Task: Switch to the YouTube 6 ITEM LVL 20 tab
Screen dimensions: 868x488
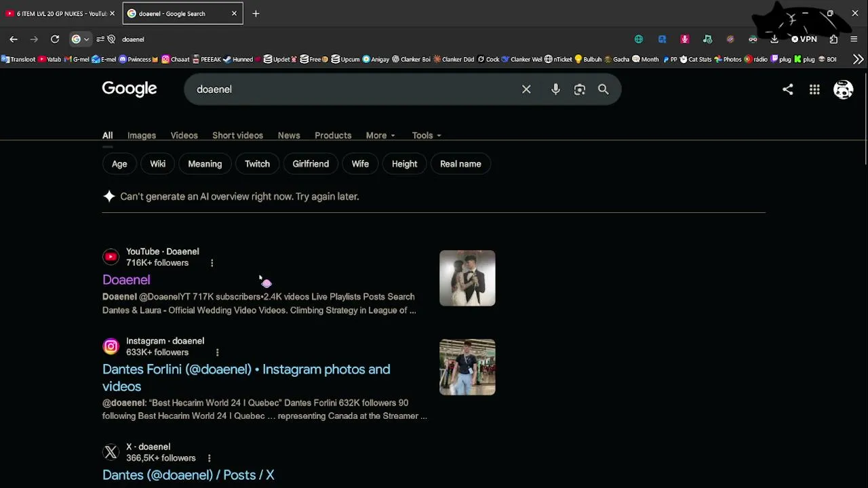Action: [60, 14]
